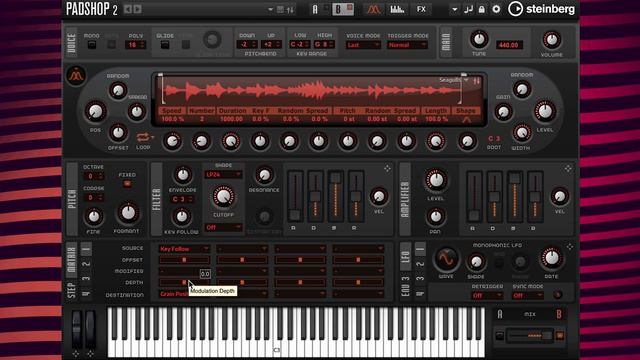This screenshot has width=640, height=360.
Task: Switch to the Step tab
Action: pyautogui.click(x=71, y=289)
